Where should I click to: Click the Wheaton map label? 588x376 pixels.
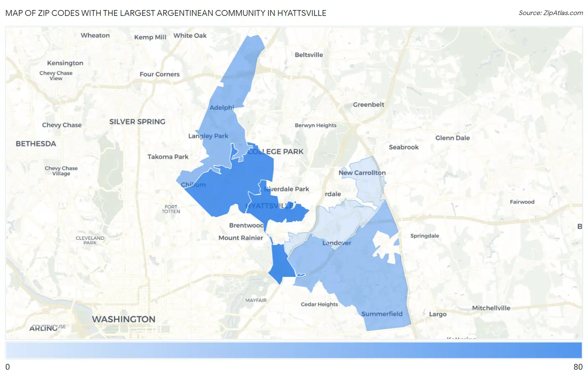95,36
